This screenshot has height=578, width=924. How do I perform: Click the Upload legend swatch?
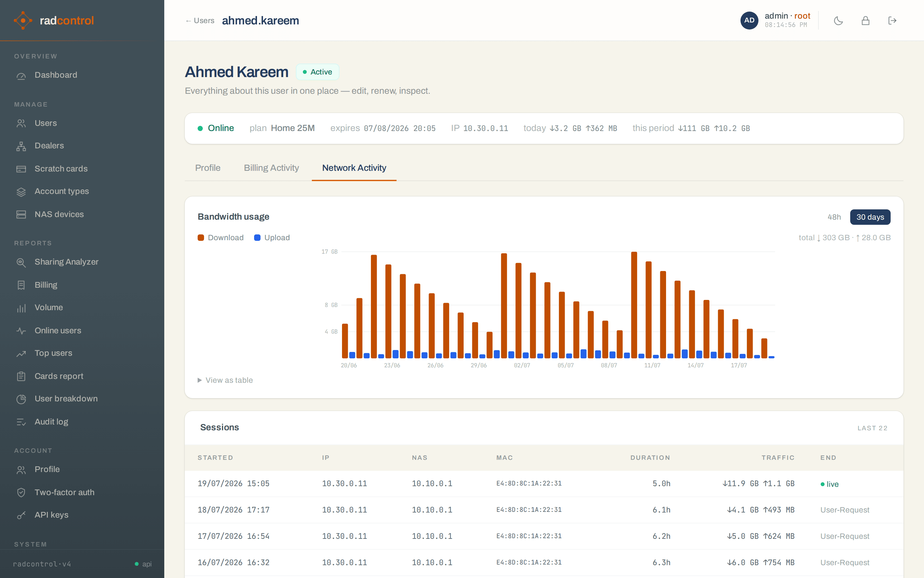click(257, 238)
